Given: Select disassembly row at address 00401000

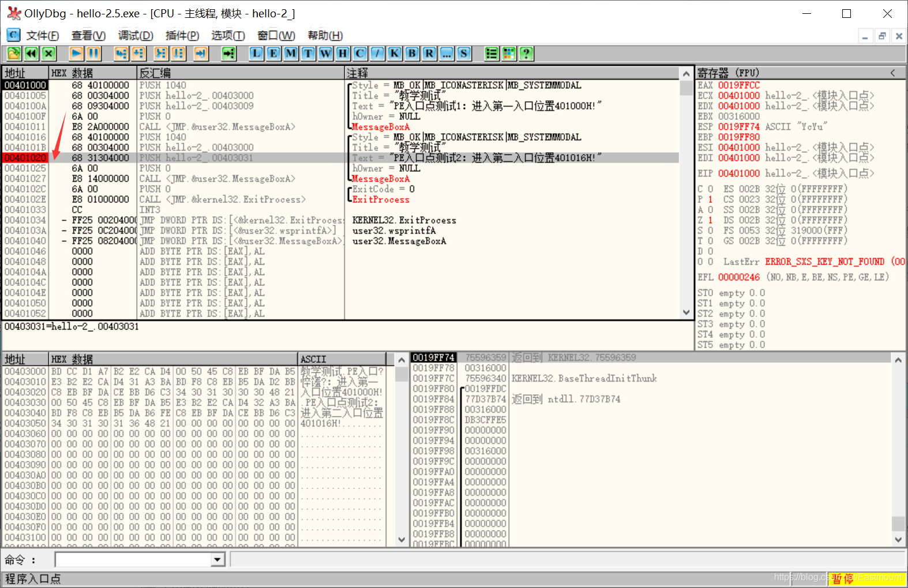Looking at the screenshot, I should [x=340, y=85].
